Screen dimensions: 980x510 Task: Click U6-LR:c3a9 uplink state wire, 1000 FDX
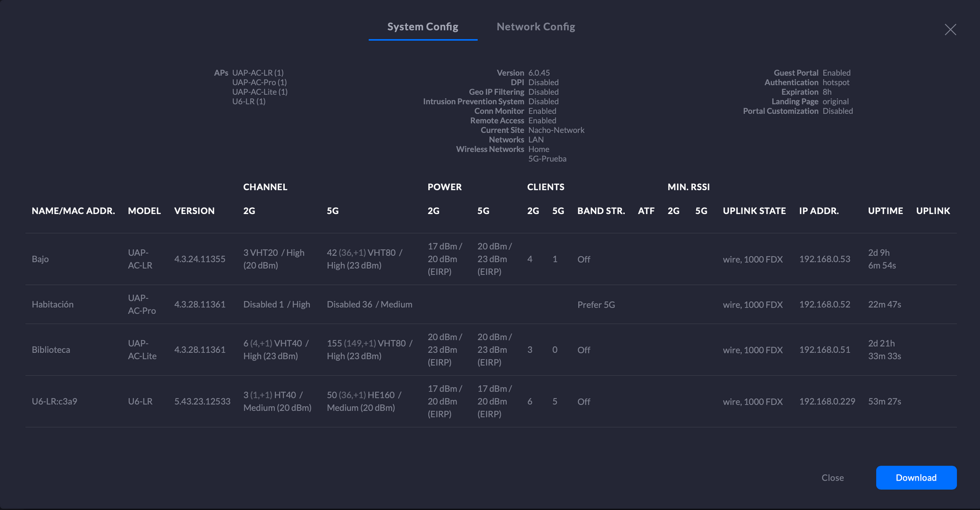tap(753, 401)
